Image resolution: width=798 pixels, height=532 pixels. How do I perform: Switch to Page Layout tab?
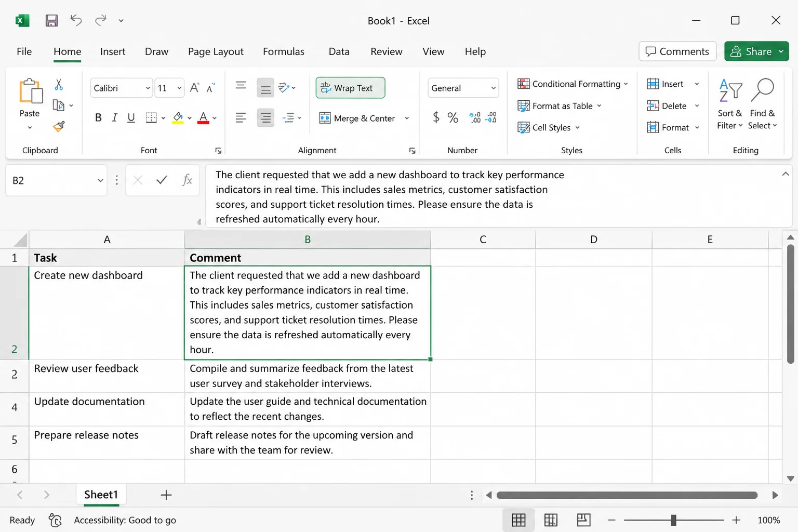tap(216, 51)
